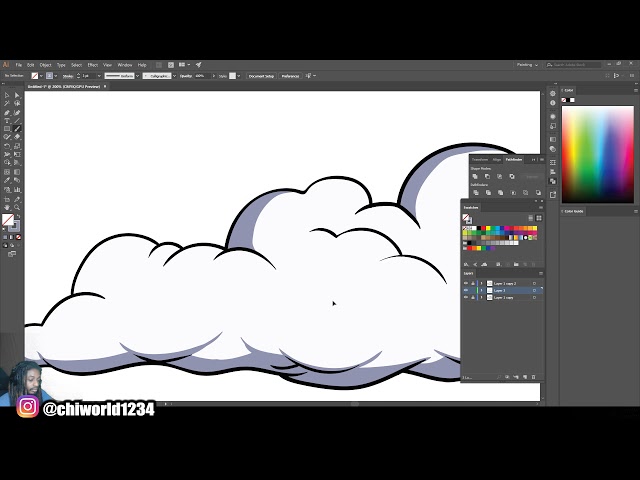Click the Document Setup button
Screen dimensions: 640x480
[x=261, y=76]
